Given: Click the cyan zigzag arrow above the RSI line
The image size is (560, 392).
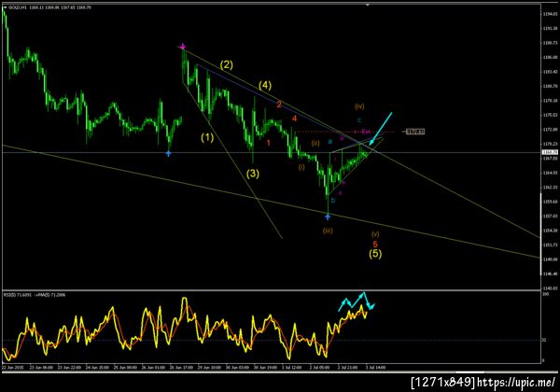Looking at the screenshot, I should (x=357, y=302).
